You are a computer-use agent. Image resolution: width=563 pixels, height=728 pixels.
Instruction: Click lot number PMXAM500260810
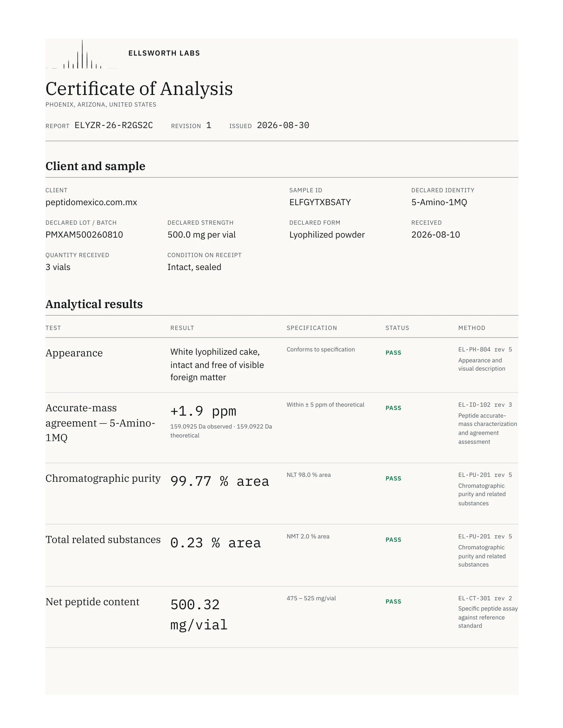tap(84, 235)
